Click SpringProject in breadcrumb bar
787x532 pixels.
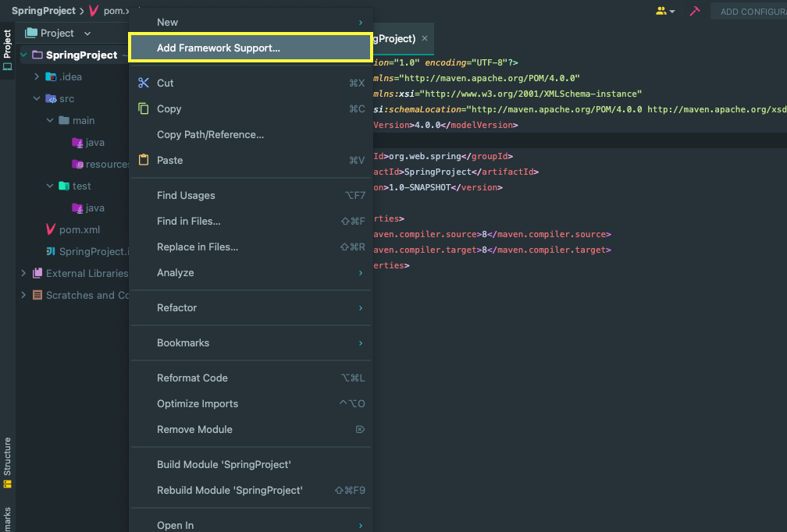click(43, 10)
